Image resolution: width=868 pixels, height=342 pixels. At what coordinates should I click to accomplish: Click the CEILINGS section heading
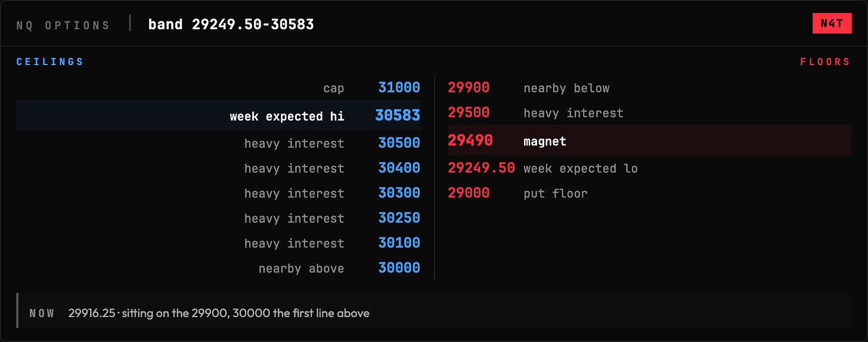(x=50, y=62)
